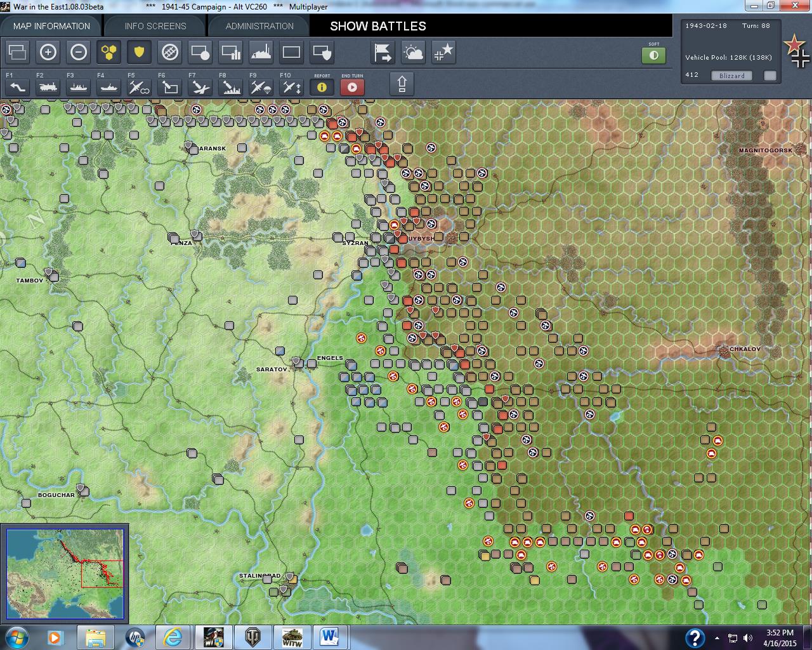The width and height of the screenshot is (812, 650).
Task: Select F8 bomb city mode
Action: (231, 86)
